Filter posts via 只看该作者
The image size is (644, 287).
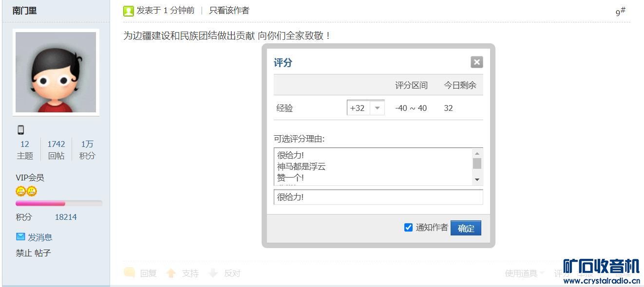[x=229, y=10]
